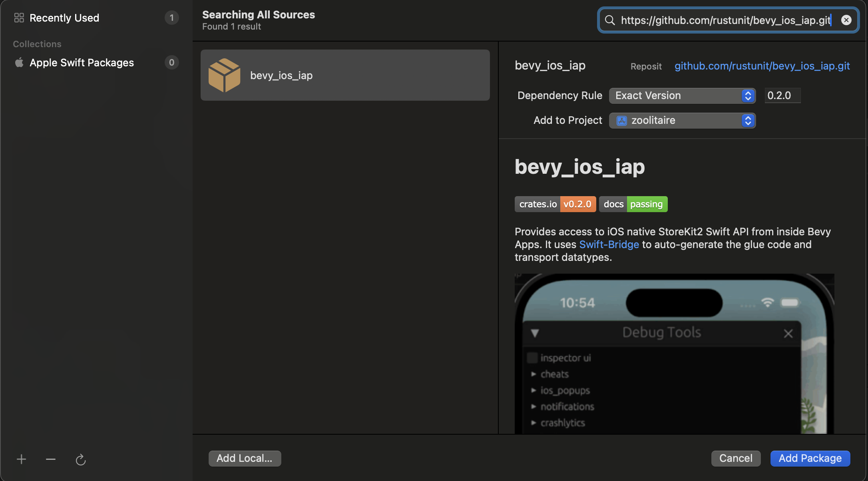Click the Apple logo icon in collections

[19, 62]
